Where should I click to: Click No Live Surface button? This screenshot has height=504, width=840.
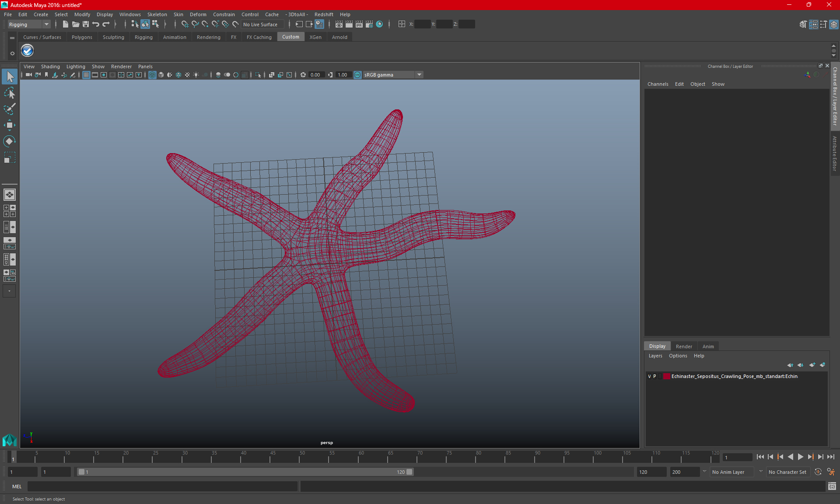(x=260, y=24)
